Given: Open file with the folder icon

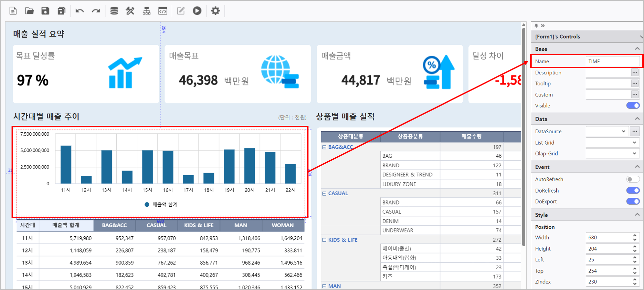Looking at the screenshot, I should pyautogui.click(x=29, y=11).
